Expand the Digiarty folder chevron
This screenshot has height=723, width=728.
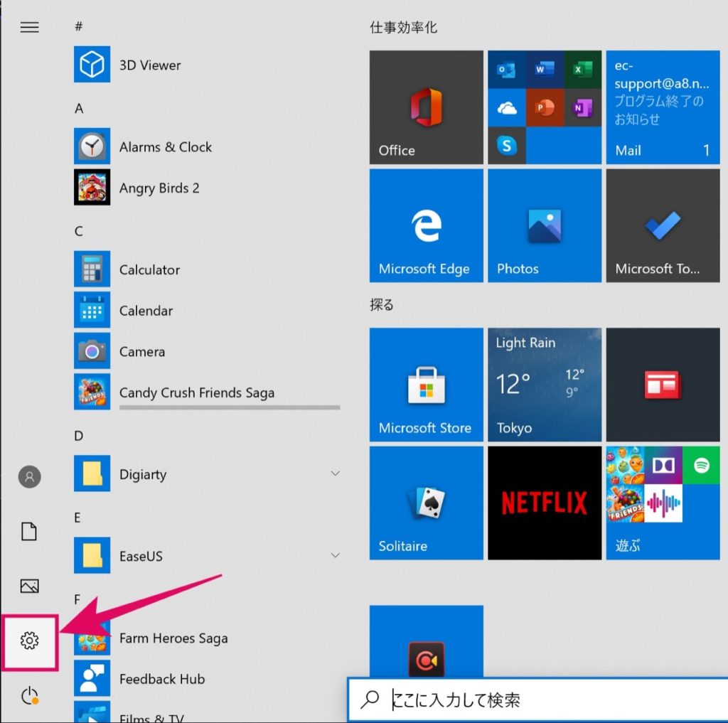(335, 473)
